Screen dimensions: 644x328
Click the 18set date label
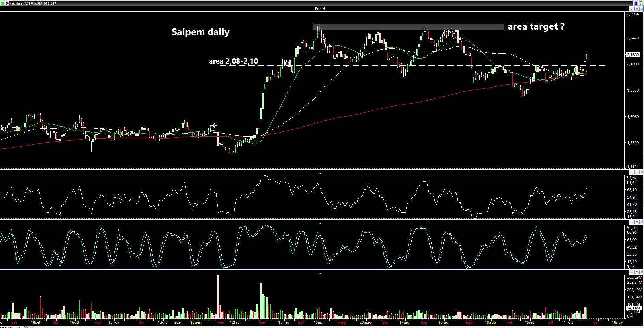coord(36,322)
